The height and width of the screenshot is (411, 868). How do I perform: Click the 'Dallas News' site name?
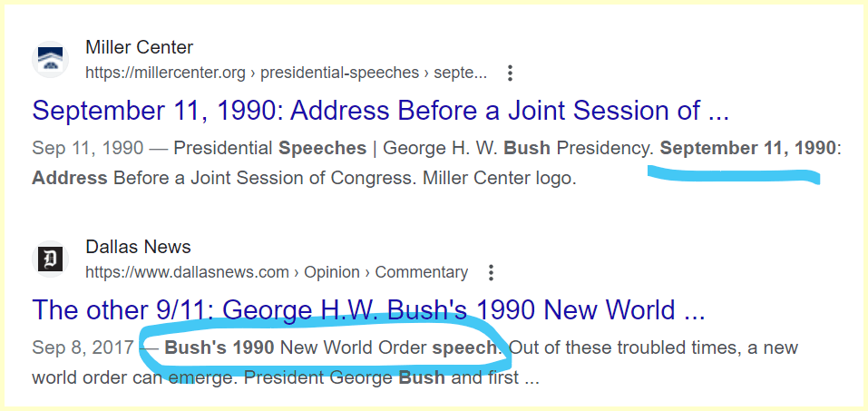(138, 247)
